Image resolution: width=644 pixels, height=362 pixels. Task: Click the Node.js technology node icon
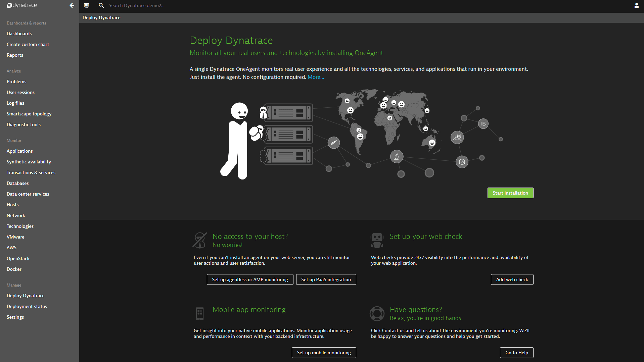(x=462, y=162)
